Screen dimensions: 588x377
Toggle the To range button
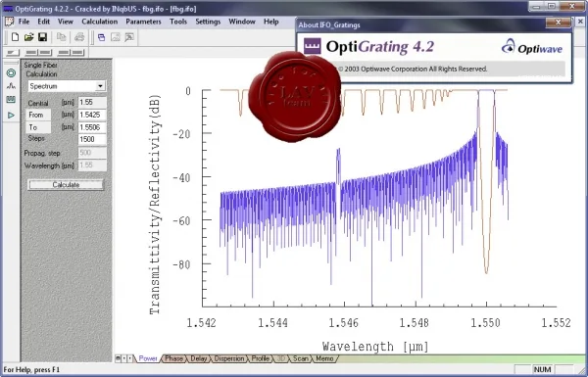pos(38,127)
